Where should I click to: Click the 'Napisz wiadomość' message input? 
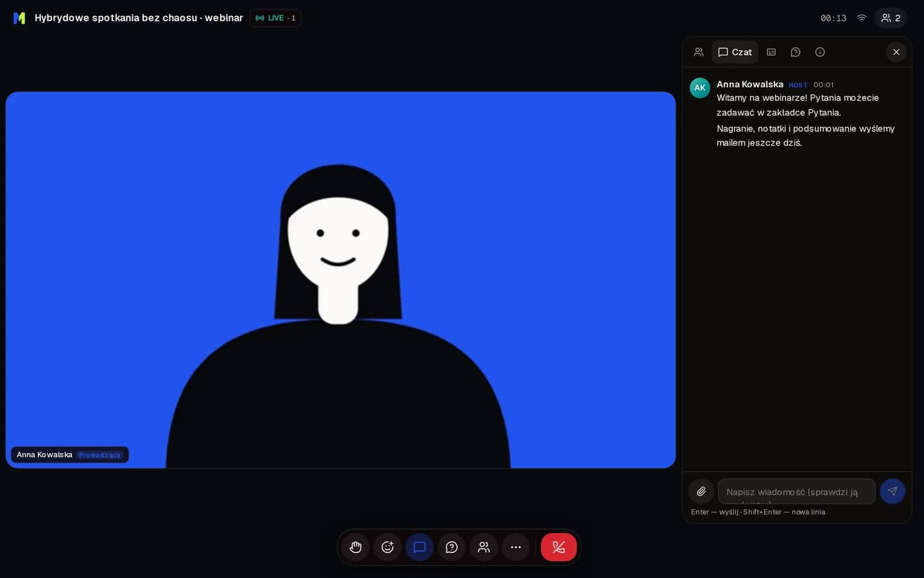point(797,491)
